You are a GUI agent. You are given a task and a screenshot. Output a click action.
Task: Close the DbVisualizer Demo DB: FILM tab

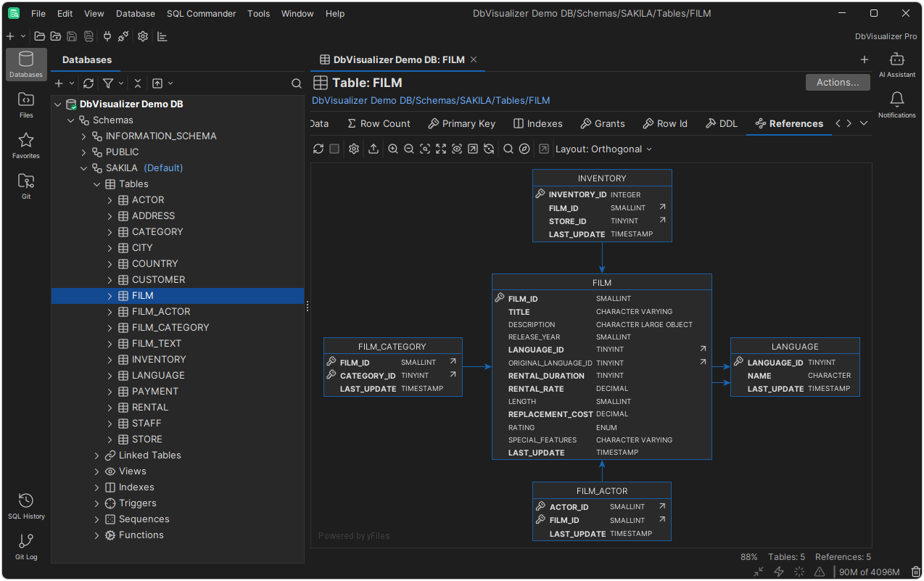[474, 59]
